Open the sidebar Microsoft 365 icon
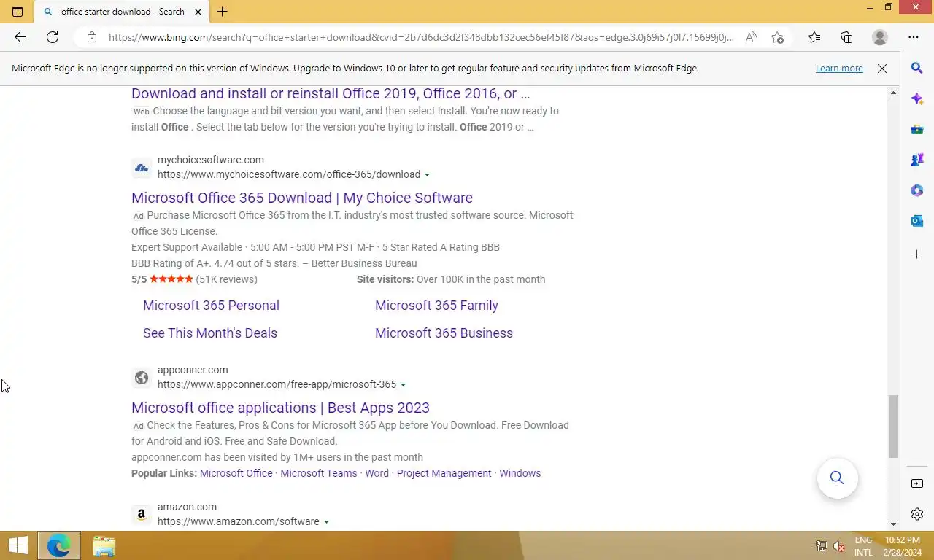Screen dimensions: 934x560 tap(917, 190)
